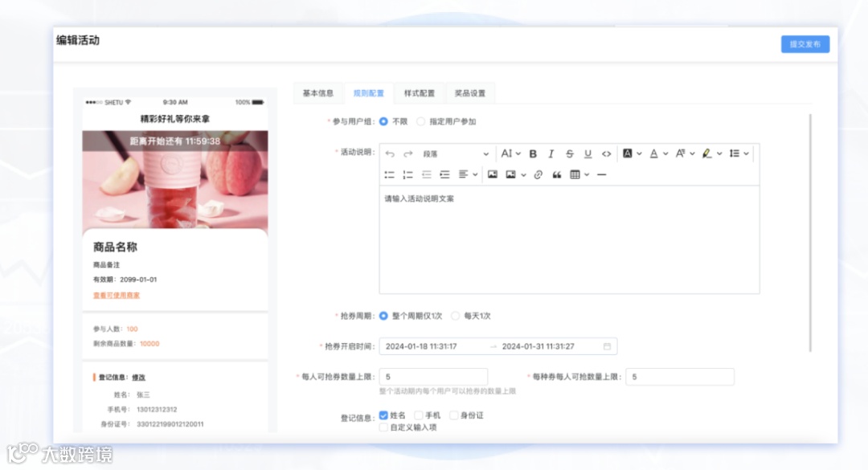Open the 查看可使用商家 link in preview
868x470 pixels.
pyautogui.click(x=117, y=296)
